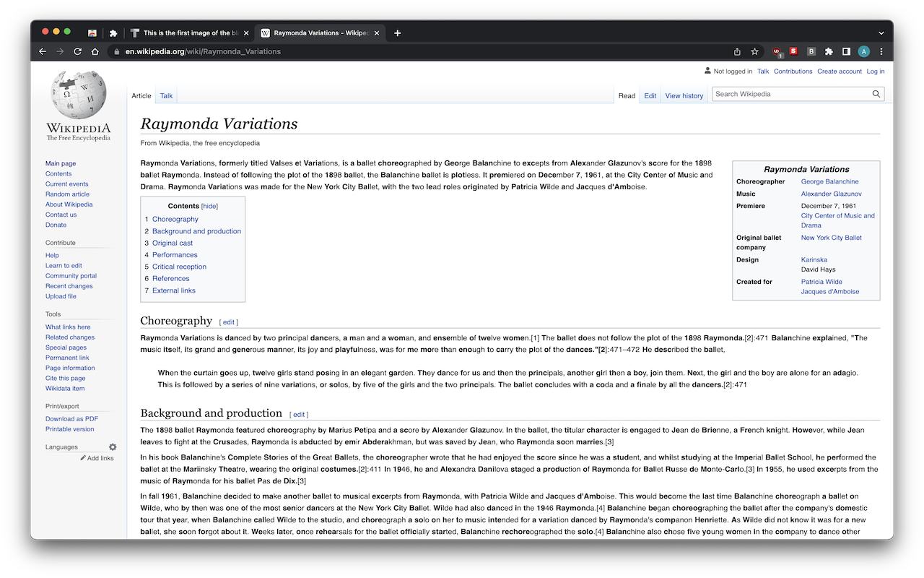Switch to 'This is the first image' tab
Image resolution: width=924 pixels, height=578 pixels.
190,33
